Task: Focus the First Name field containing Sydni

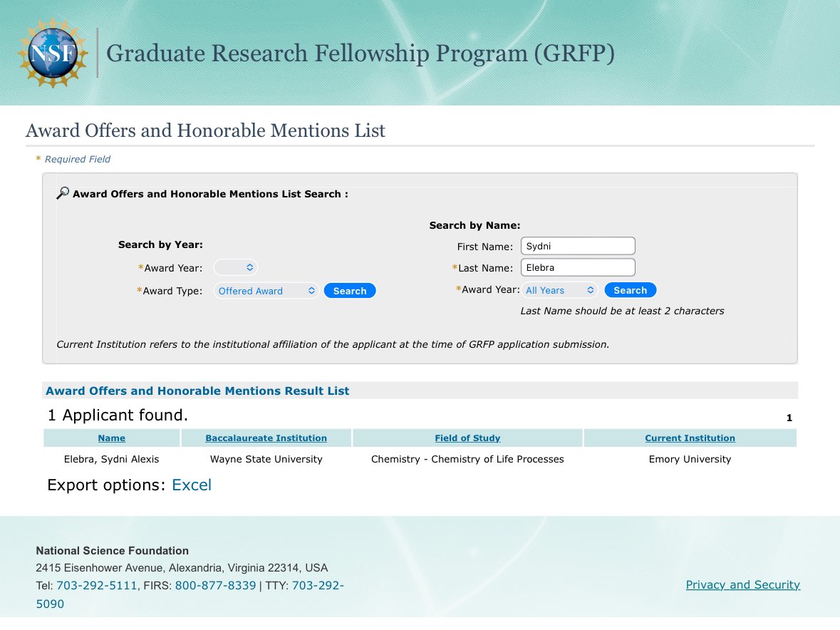Action: (x=578, y=246)
